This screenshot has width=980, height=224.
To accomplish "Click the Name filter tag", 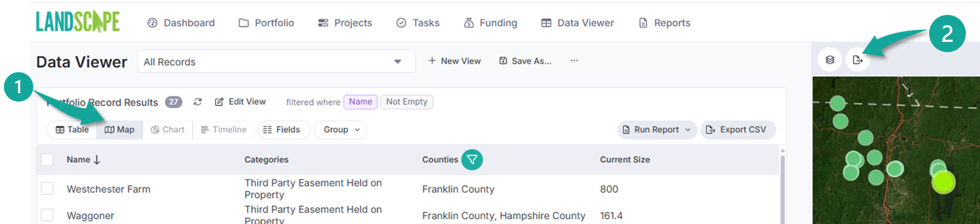I will tap(361, 102).
